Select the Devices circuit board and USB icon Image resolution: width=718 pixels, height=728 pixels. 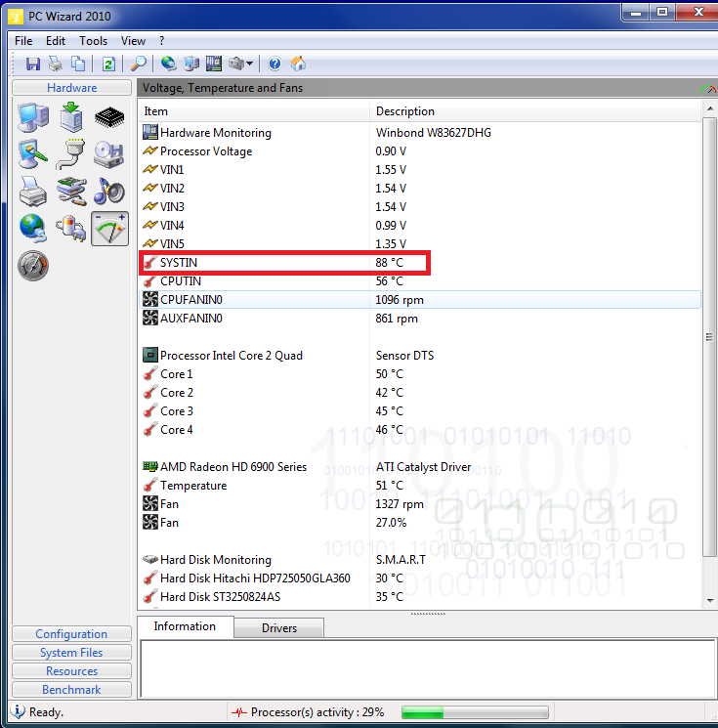pyautogui.click(x=71, y=192)
